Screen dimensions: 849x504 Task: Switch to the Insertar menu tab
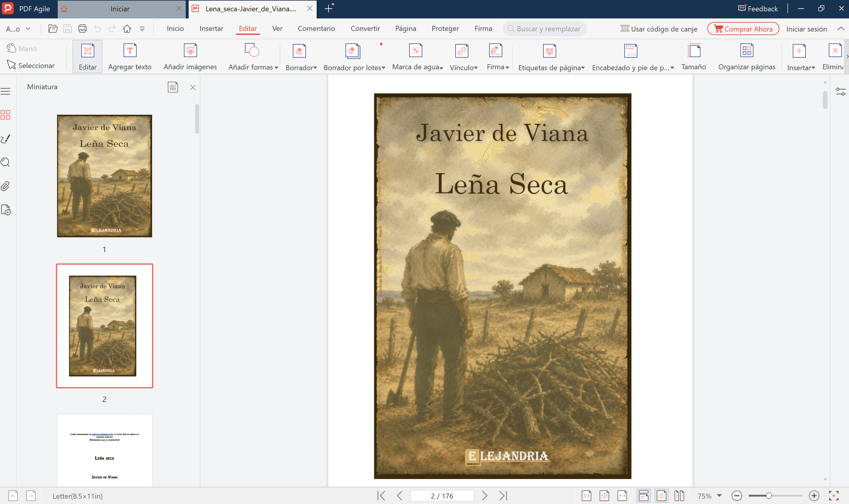[211, 29]
